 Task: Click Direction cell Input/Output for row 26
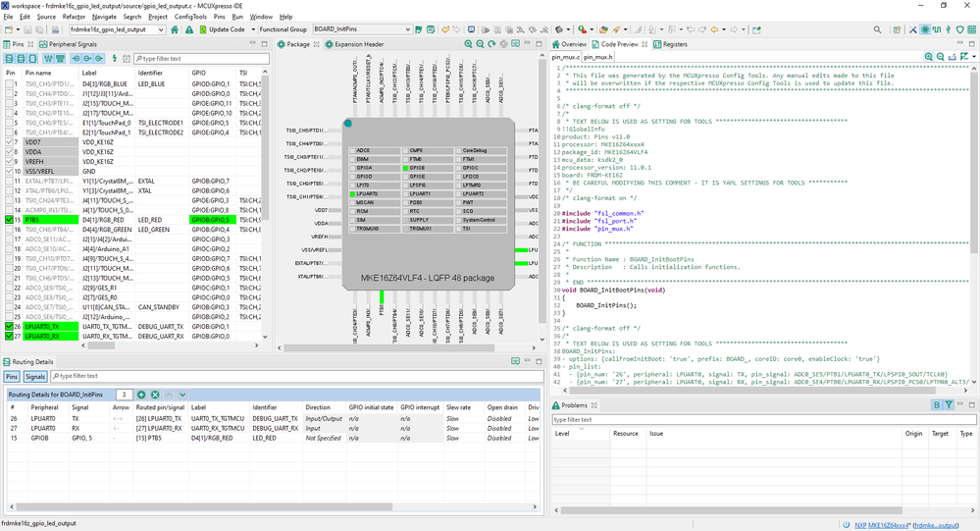click(324, 419)
